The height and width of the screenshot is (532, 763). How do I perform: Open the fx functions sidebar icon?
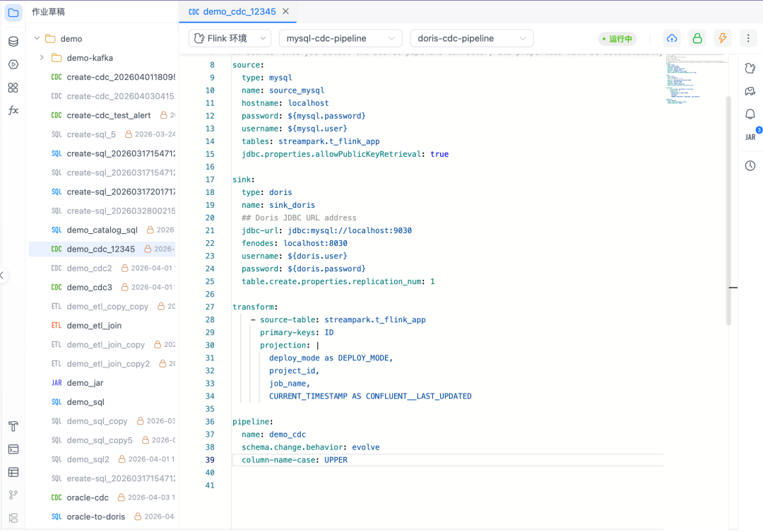(13, 110)
